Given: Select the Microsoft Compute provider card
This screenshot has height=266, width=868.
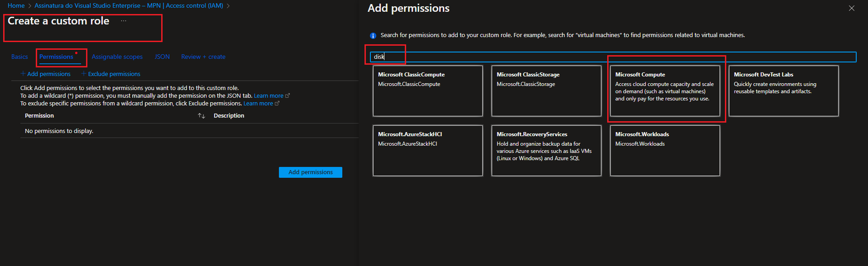Looking at the screenshot, I should pos(665,91).
